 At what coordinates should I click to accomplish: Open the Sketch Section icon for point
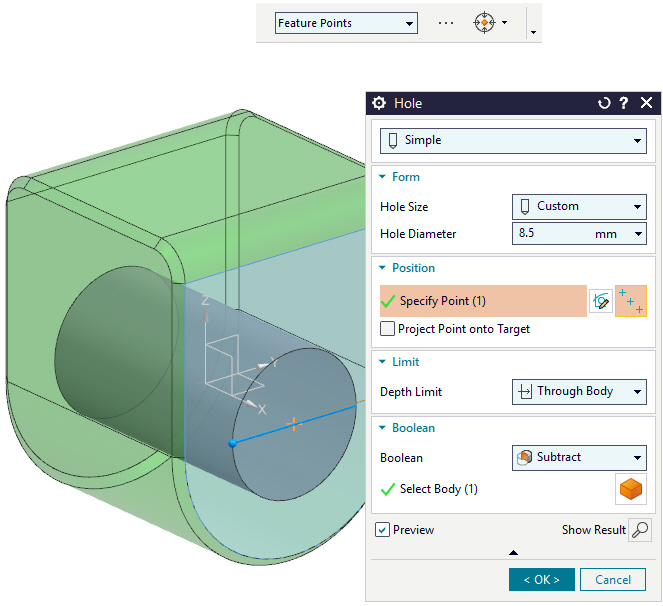click(601, 301)
